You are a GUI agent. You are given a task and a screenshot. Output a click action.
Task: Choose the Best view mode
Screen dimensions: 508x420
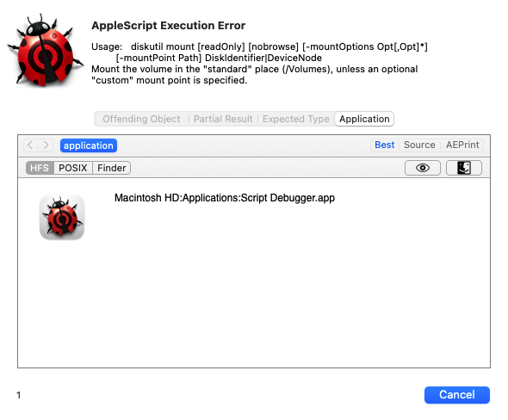[x=385, y=145]
